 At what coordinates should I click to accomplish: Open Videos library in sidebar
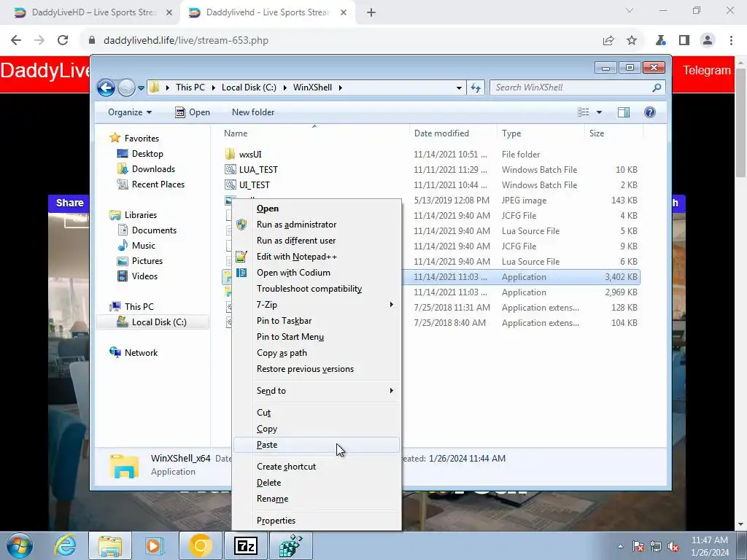pyautogui.click(x=144, y=276)
